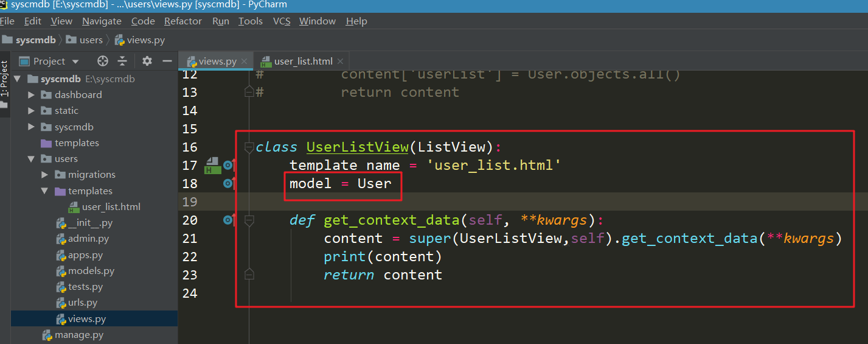The image size is (868, 344).
Task: Expand the migrations folder
Action: [44, 175]
